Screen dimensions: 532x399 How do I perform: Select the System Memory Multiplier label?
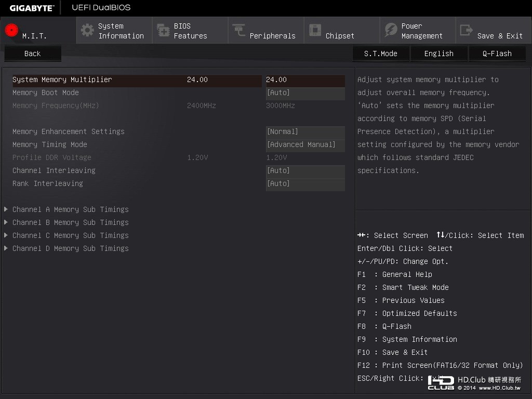point(62,79)
